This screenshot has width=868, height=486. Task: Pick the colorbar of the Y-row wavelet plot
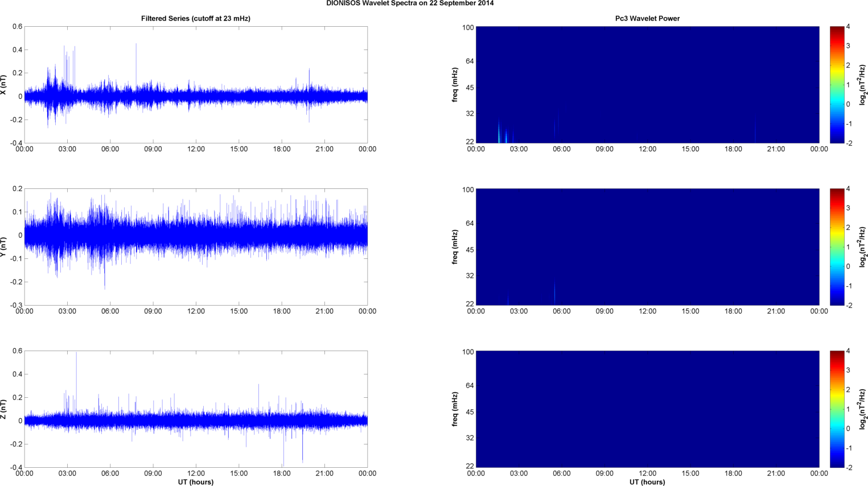click(x=837, y=247)
